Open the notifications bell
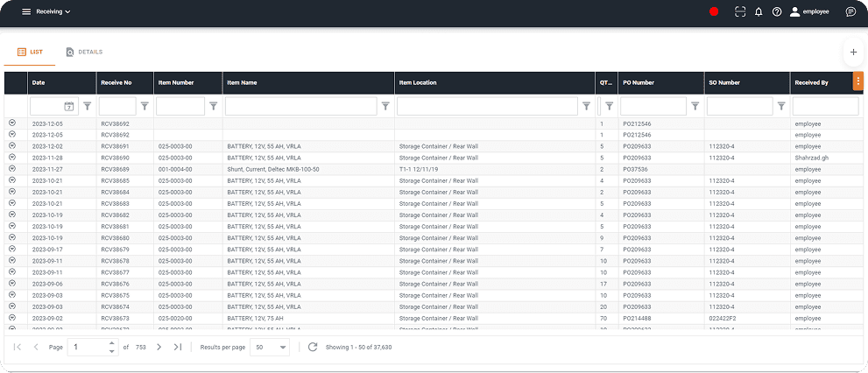 click(x=759, y=11)
